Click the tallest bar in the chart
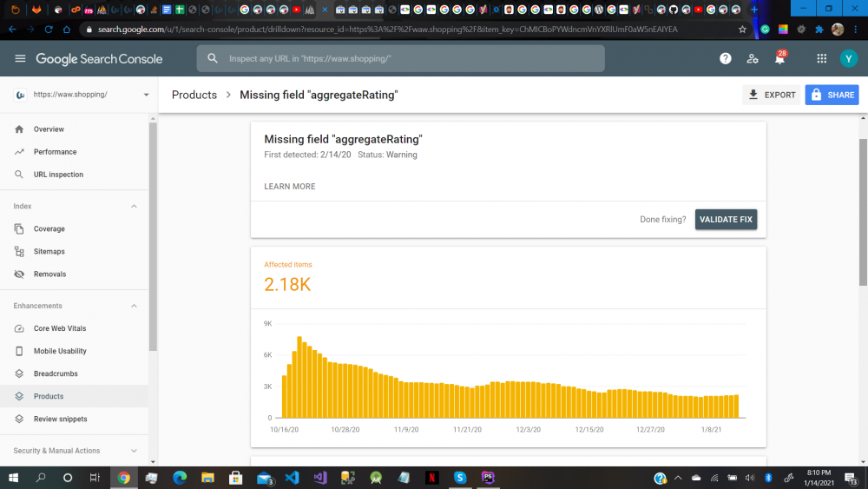 tap(299, 377)
